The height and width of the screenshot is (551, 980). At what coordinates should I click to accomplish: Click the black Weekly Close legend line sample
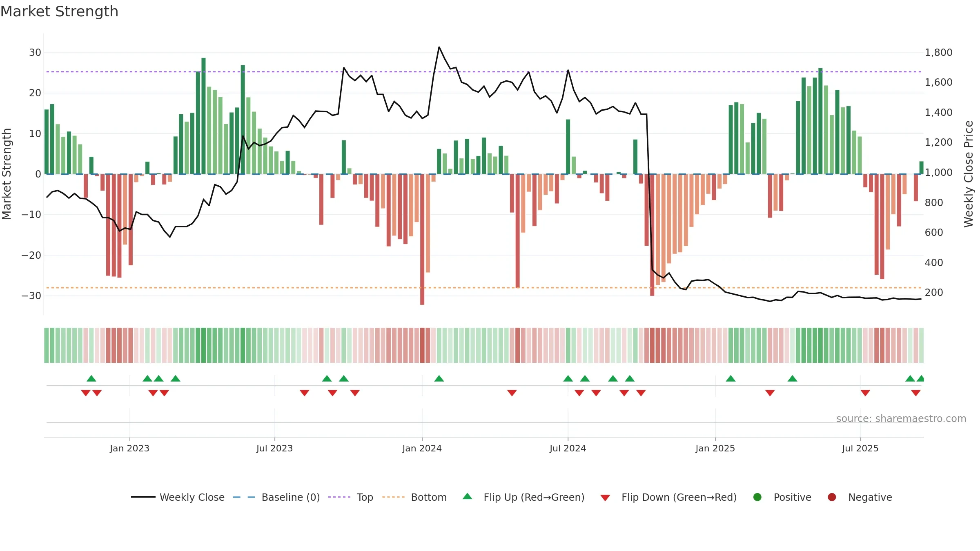(x=143, y=497)
